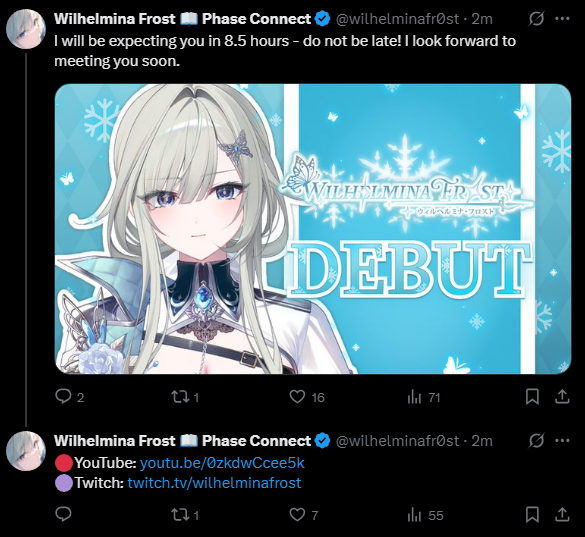The width and height of the screenshot is (585, 537).
Task: Open Grok icon on links tweet
Action: 536,441
